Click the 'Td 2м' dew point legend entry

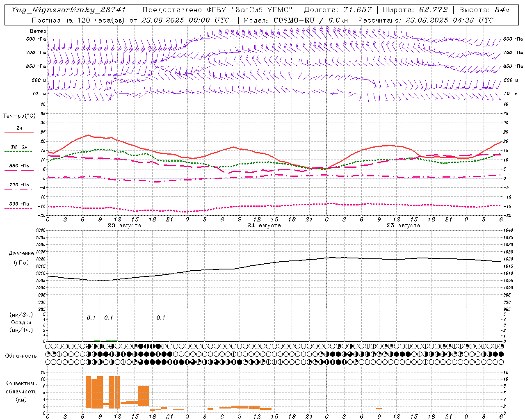[x=19, y=147]
